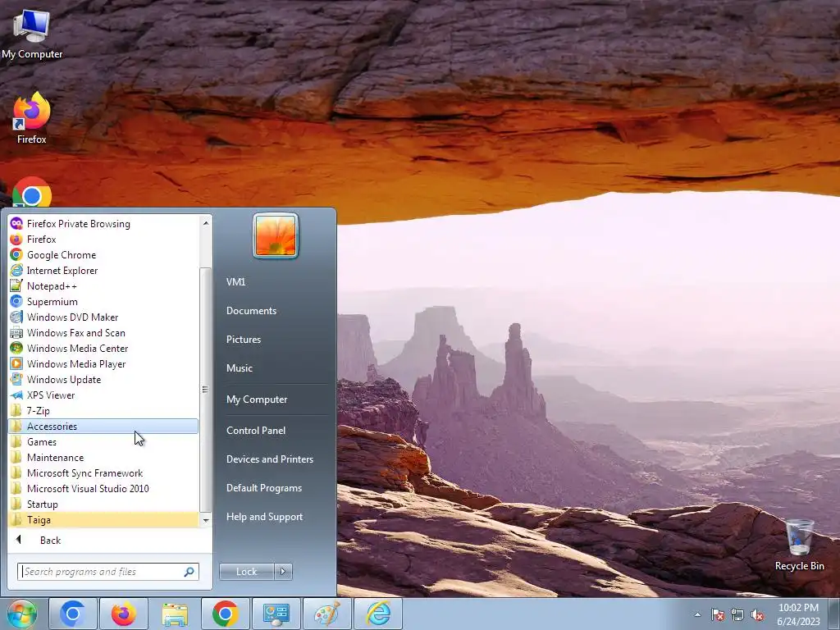Open Google Chrome from the taskbar
The image size is (840, 630).
click(x=225, y=614)
